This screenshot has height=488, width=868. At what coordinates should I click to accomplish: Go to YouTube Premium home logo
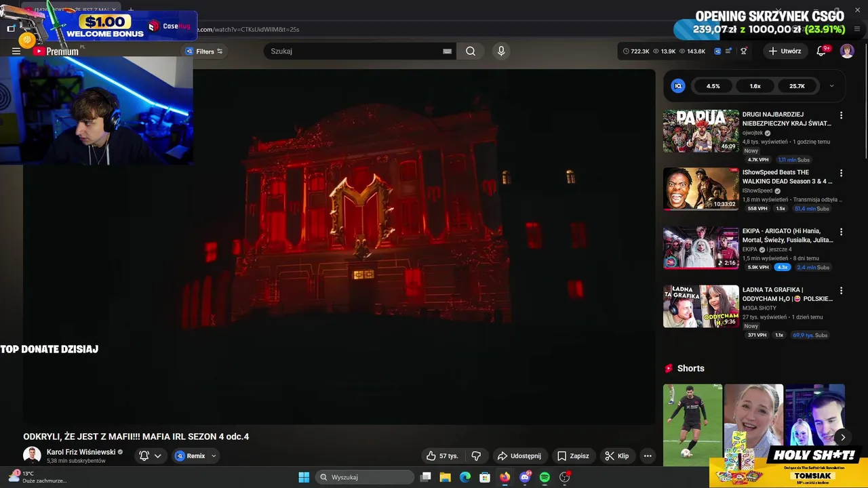pyautogui.click(x=56, y=51)
